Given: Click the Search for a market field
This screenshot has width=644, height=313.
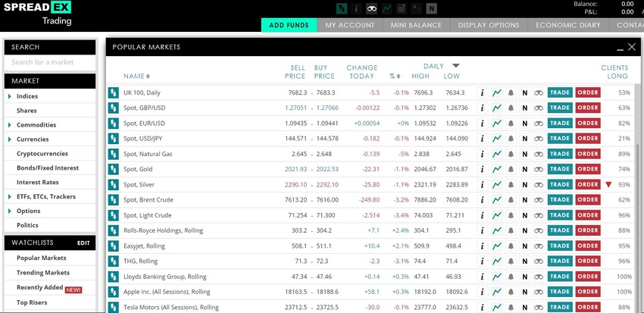Looking at the screenshot, I should (50, 62).
